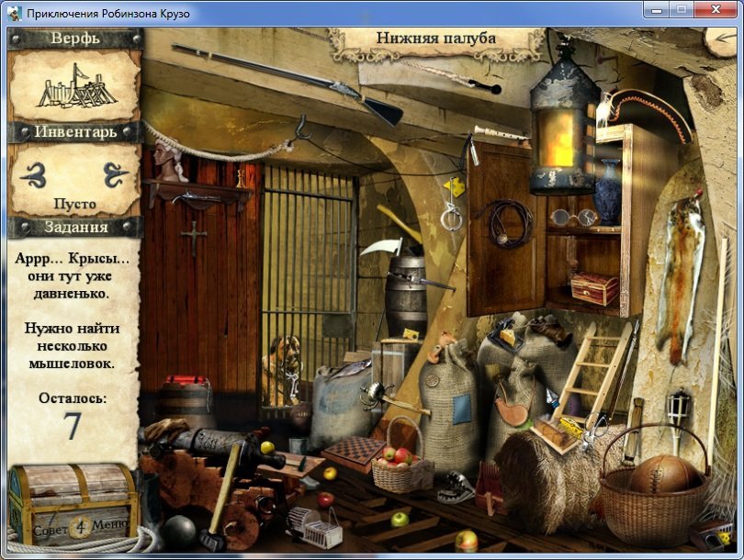Click the green apple on the floor

(400, 520)
